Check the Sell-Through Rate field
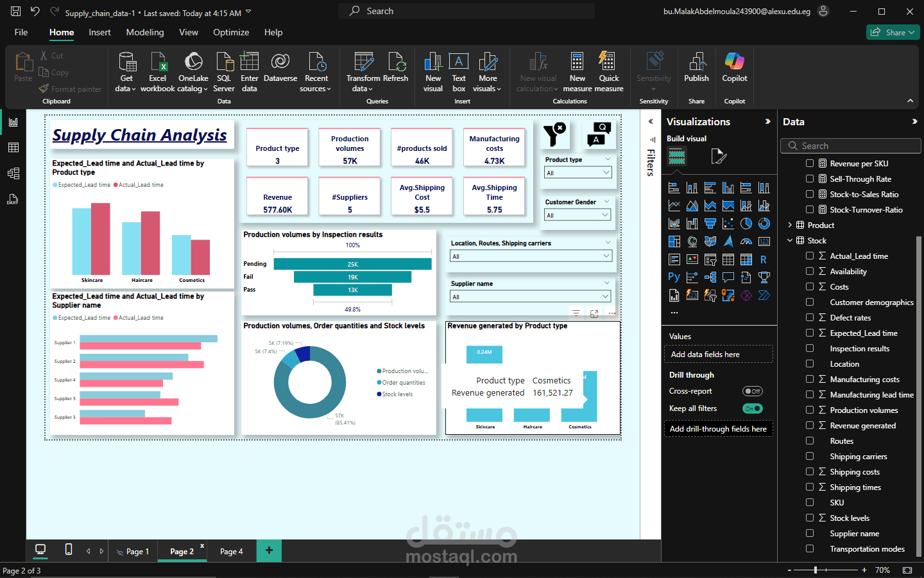The image size is (924, 578). pyautogui.click(x=810, y=179)
